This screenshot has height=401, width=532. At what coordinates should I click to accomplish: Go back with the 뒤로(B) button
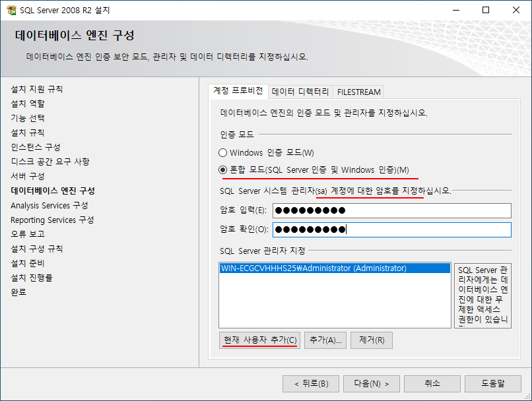coord(311,384)
